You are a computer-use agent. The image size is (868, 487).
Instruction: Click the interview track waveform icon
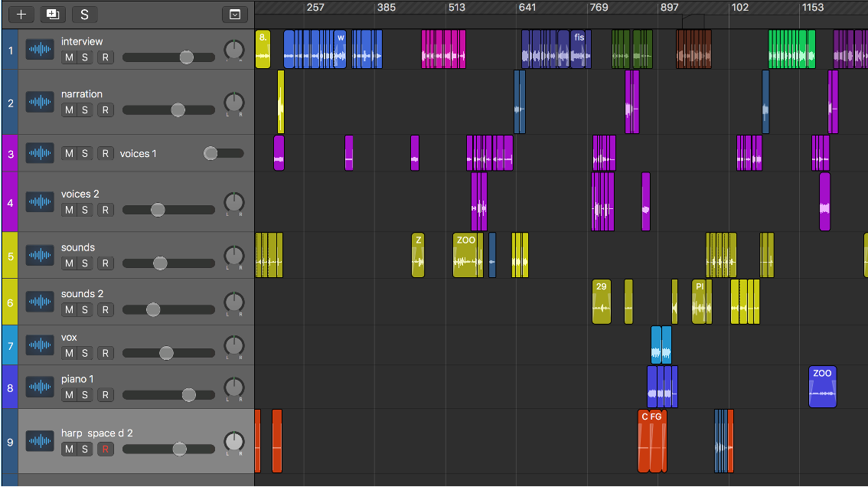pos(40,51)
